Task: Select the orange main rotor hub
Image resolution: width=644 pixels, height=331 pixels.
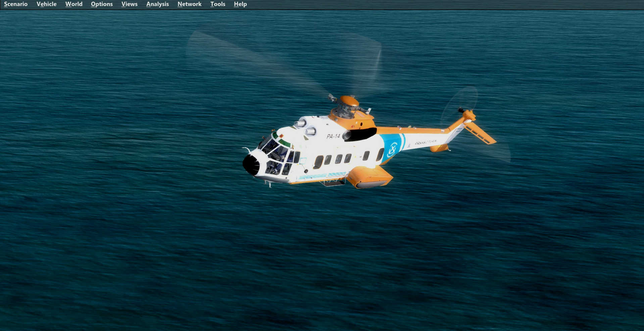Action: [349, 101]
